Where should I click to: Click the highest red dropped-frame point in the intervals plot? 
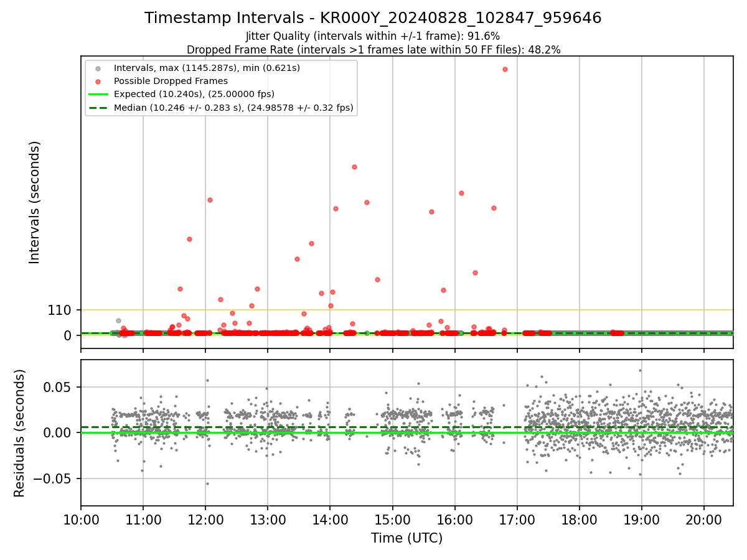(x=505, y=69)
